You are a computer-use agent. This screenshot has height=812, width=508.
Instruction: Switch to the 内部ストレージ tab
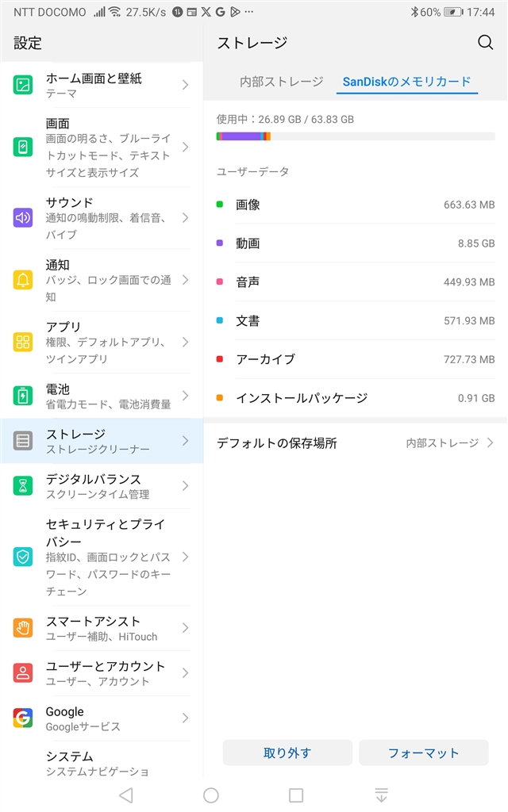click(282, 82)
